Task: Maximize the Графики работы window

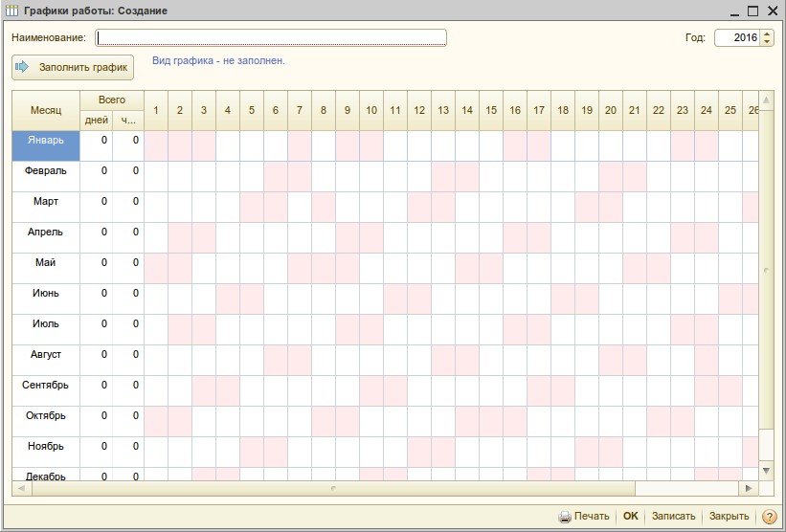Action: 752,11
